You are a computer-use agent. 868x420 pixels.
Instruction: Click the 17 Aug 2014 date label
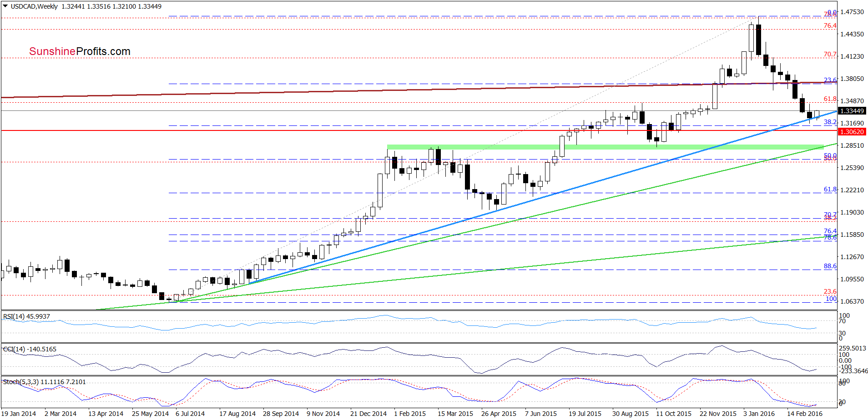[x=237, y=414]
